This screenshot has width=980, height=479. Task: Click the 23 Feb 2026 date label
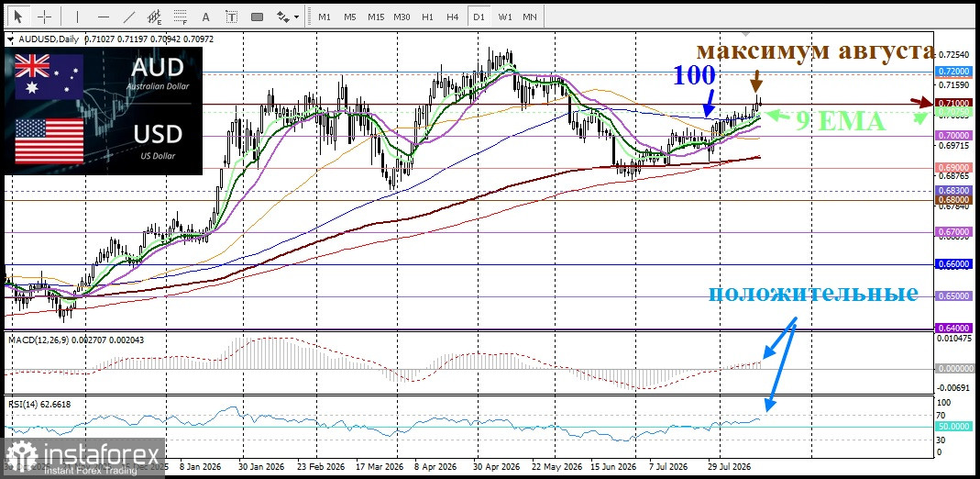(x=320, y=466)
